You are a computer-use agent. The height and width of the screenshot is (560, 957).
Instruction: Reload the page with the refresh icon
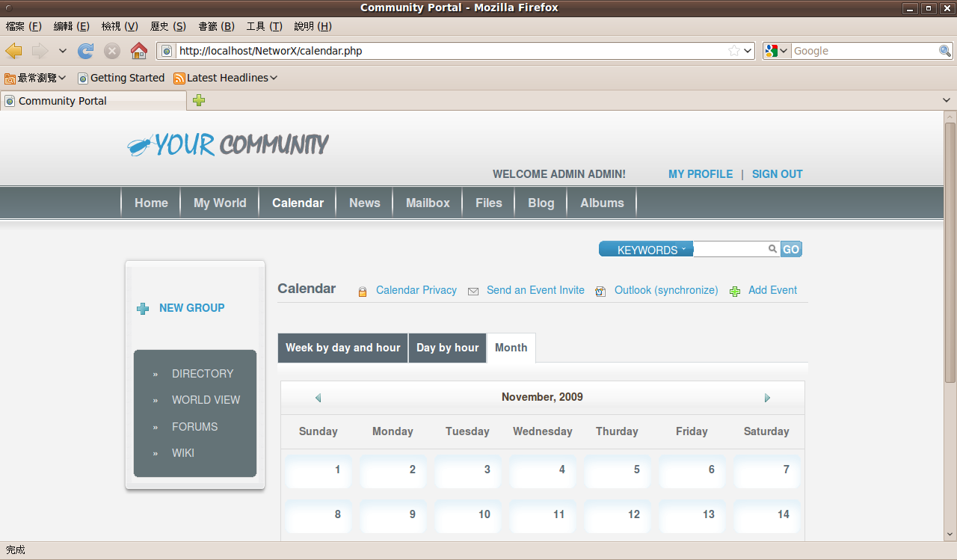coord(86,51)
